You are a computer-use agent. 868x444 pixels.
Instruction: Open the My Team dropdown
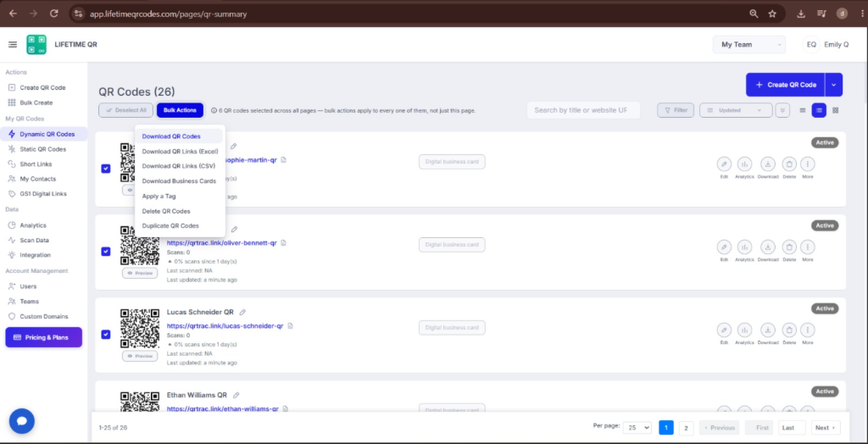click(749, 44)
